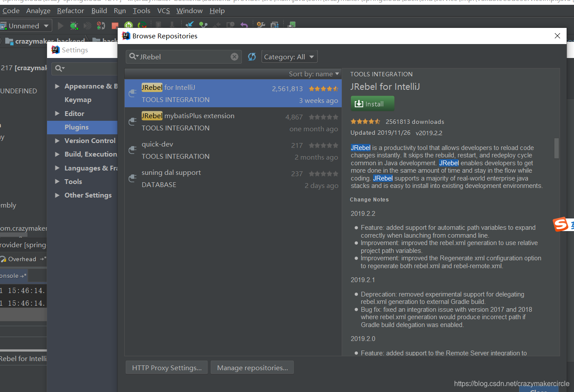Open HTTP Proxy Settings
This screenshot has height=392, width=574.
167,368
